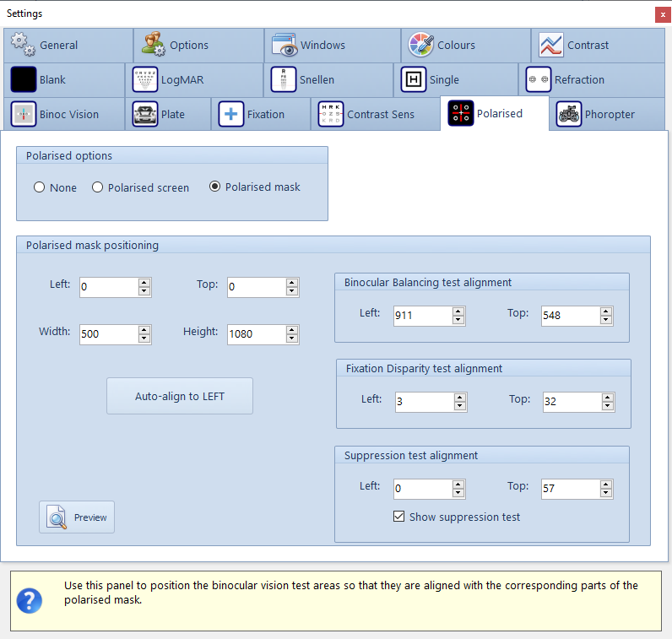Open the Fixation cross icon tab
Screen dimensions: 672x639
pyautogui.click(x=231, y=114)
